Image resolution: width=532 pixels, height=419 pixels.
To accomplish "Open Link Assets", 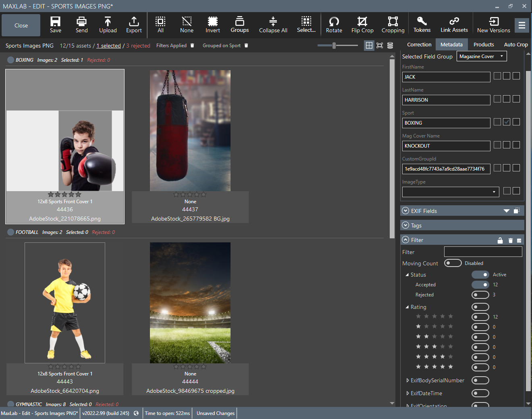I will [454, 25].
